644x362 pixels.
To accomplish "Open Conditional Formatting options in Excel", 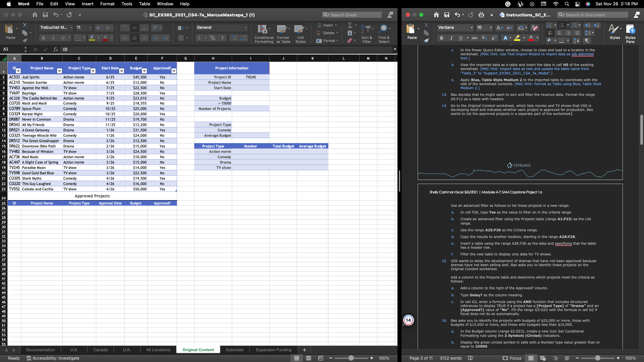I will (264, 33).
